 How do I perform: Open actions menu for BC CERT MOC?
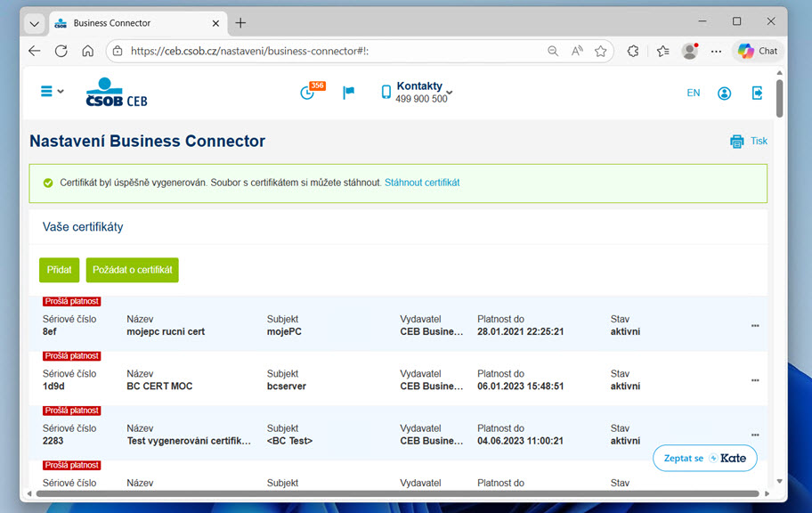pos(755,379)
